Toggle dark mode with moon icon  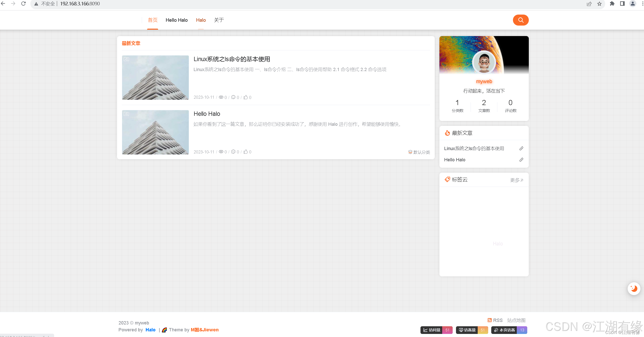click(x=634, y=289)
